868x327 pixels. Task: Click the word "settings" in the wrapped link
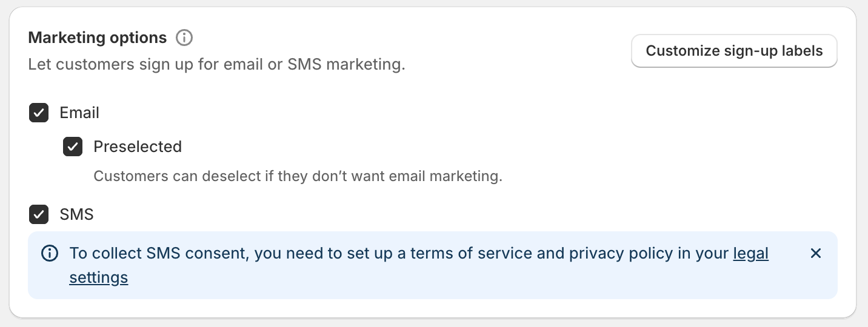(98, 278)
